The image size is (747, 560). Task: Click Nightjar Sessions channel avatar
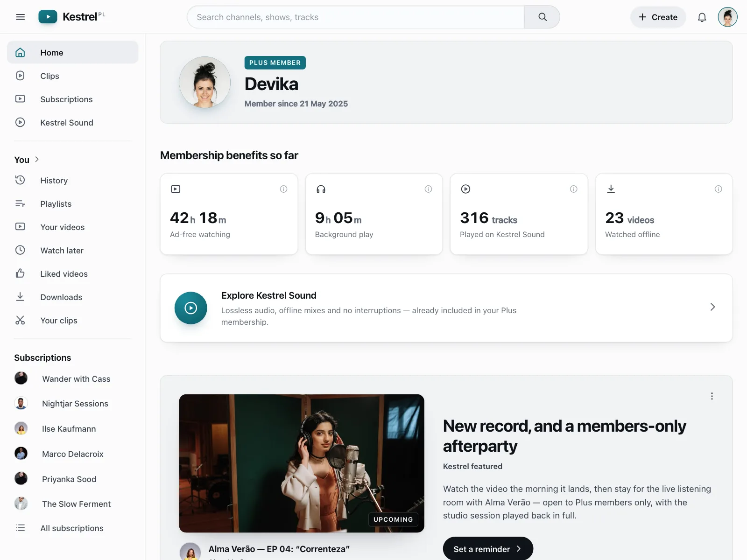tap(21, 403)
